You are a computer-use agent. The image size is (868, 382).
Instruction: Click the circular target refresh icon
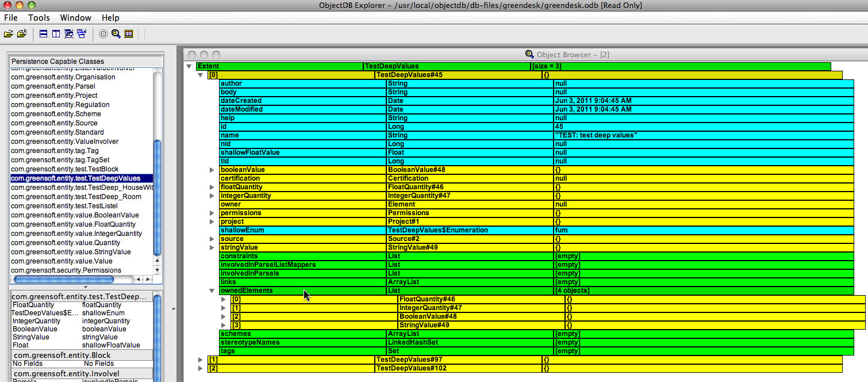[x=103, y=34]
